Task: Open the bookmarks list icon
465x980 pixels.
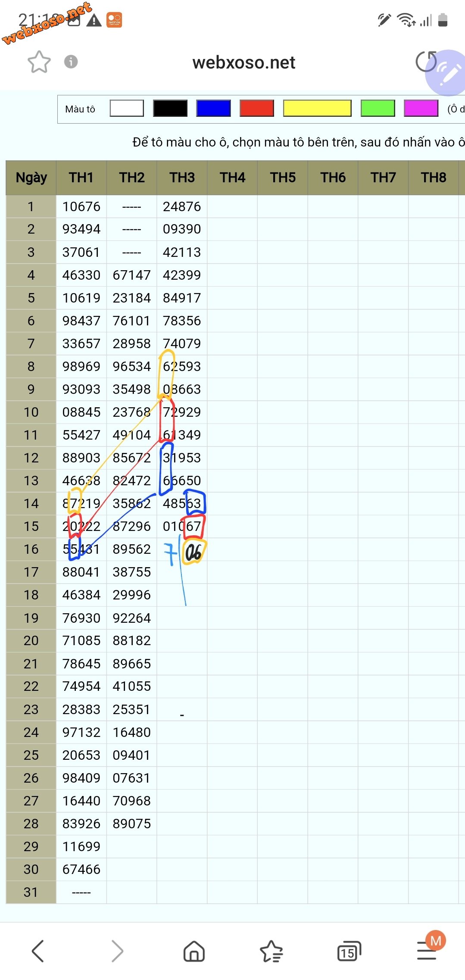Action: click(x=272, y=951)
